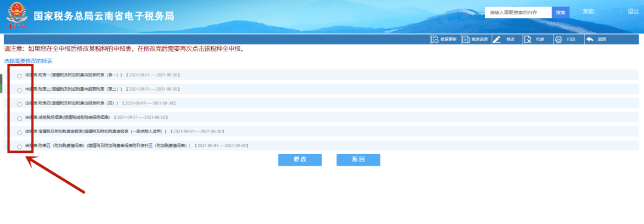Click the 国家税务总局云南省电子税务局 title
The width and height of the screenshot is (644, 224).
coord(104,16)
